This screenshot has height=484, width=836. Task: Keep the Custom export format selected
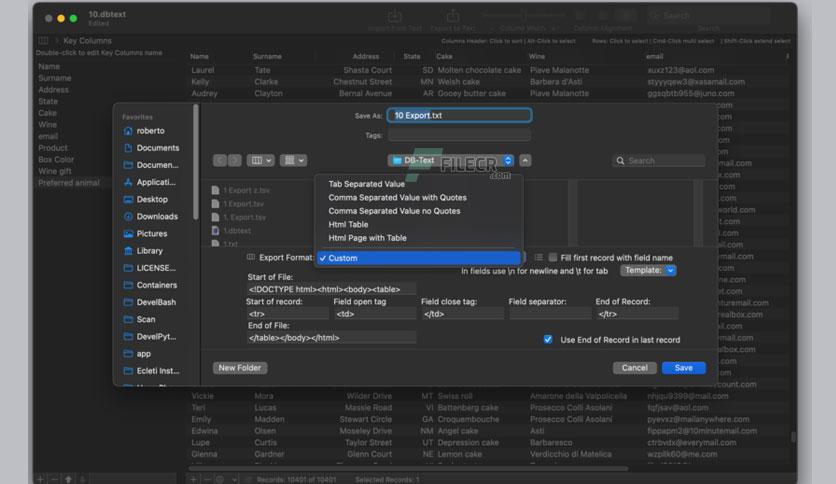coord(419,258)
